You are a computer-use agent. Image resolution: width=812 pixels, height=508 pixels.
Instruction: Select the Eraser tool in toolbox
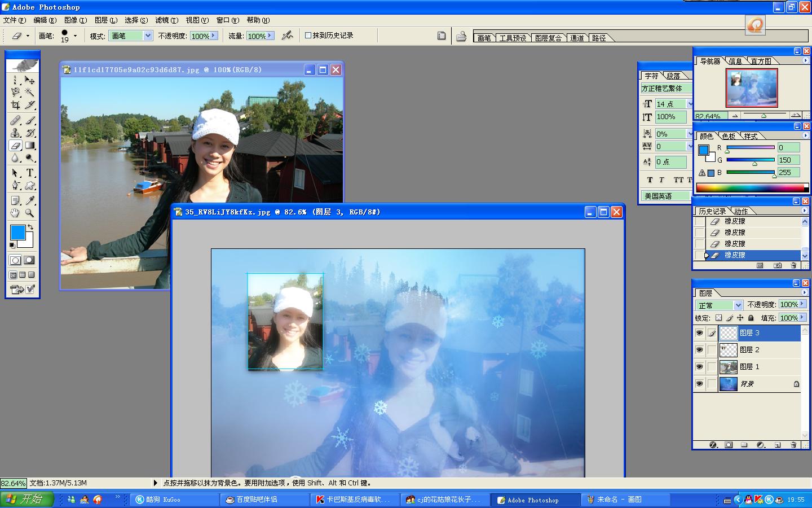(15, 146)
